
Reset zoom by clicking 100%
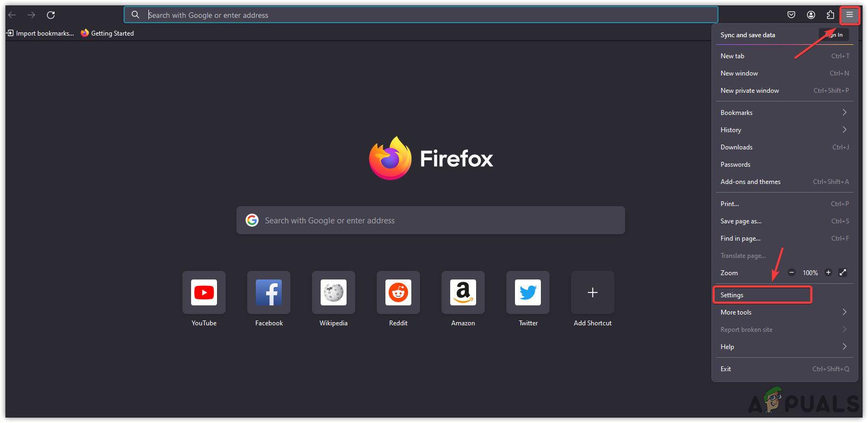(x=810, y=273)
